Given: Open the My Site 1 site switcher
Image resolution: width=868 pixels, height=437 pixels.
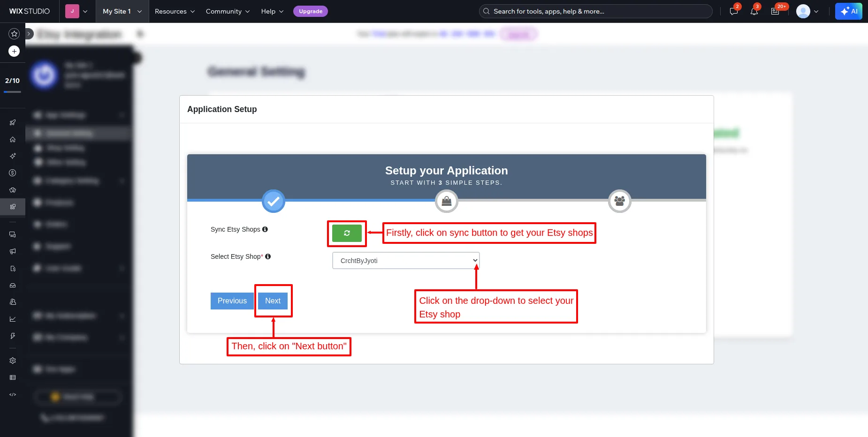Looking at the screenshot, I should click(x=122, y=11).
